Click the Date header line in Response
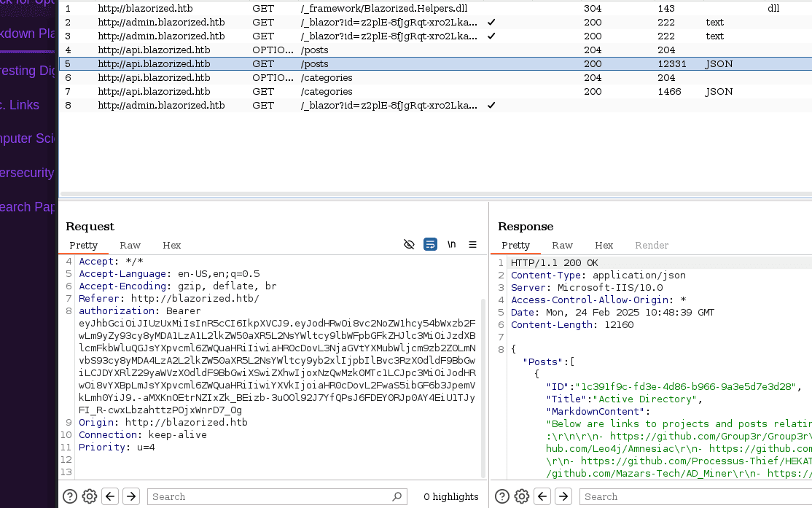Image resolution: width=812 pixels, height=508 pixels. click(x=612, y=313)
